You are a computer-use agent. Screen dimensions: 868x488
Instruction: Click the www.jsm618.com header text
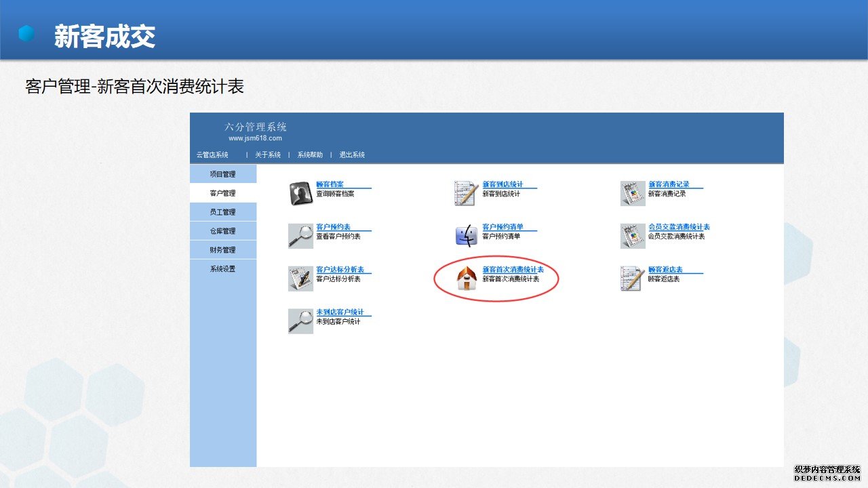click(x=255, y=138)
